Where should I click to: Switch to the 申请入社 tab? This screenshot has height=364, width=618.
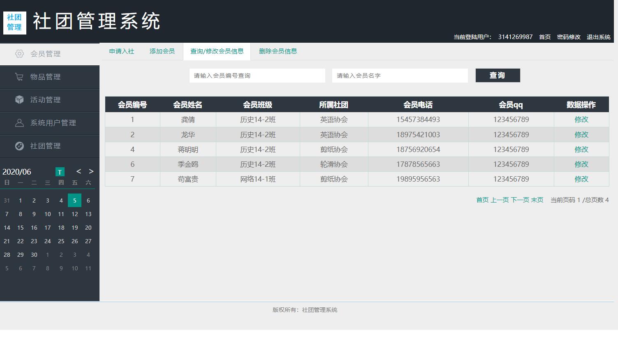[x=121, y=51]
